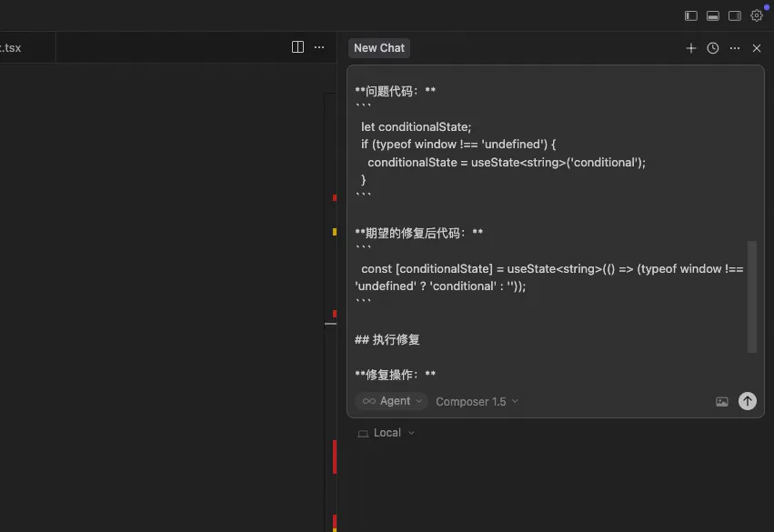Open the Local environment dropdown
The image size is (774, 532).
(x=387, y=433)
